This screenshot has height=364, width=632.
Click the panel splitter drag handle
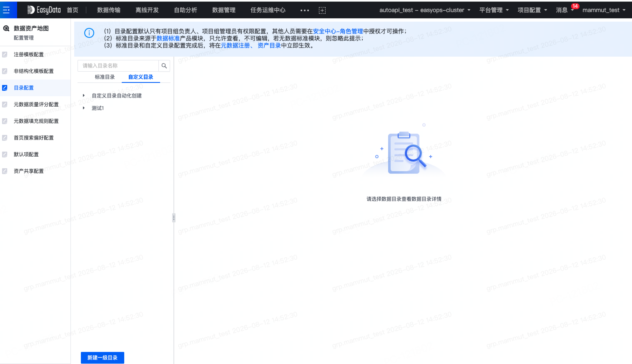(174, 218)
